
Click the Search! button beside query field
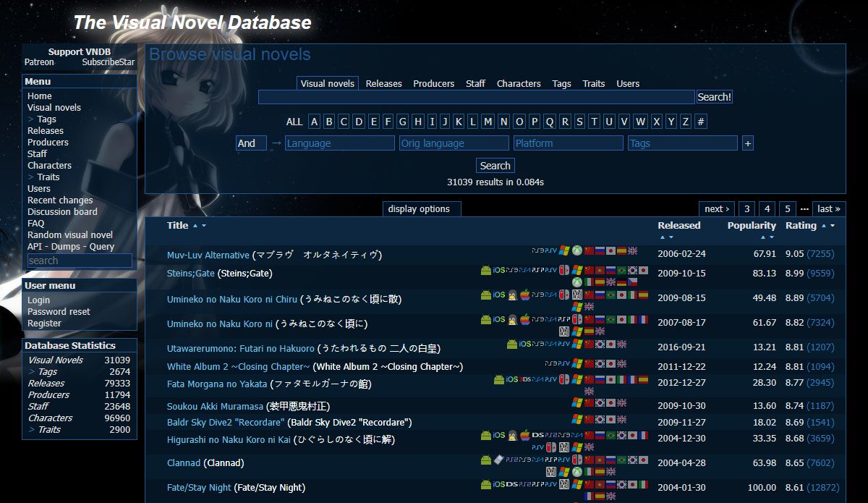(x=714, y=97)
